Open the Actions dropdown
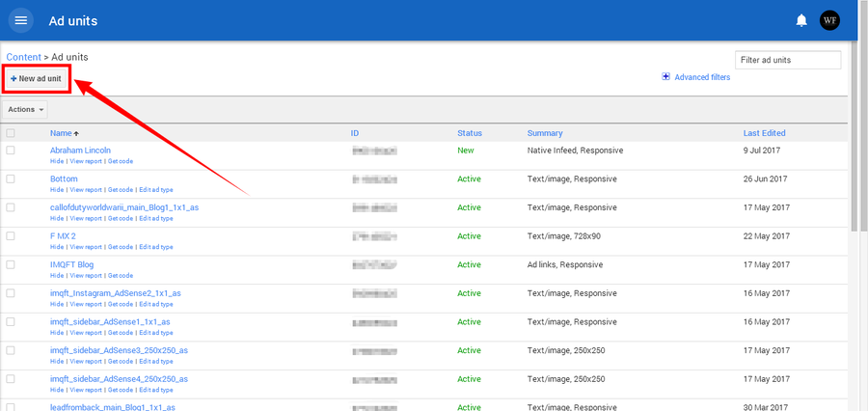The image size is (868, 411). (25, 110)
